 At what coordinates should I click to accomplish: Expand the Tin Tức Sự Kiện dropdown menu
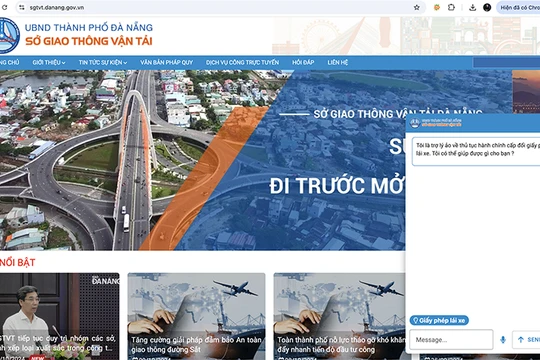[x=103, y=62]
